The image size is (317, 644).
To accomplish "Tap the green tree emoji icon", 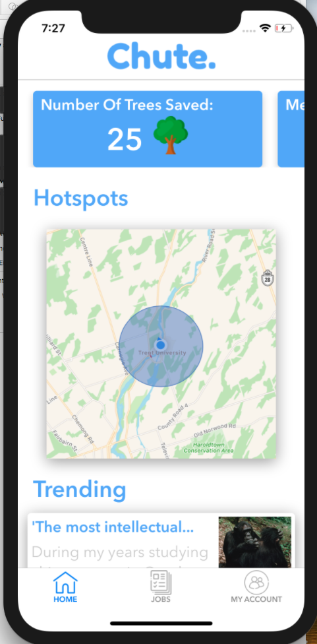I will click(x=171, y=135).
